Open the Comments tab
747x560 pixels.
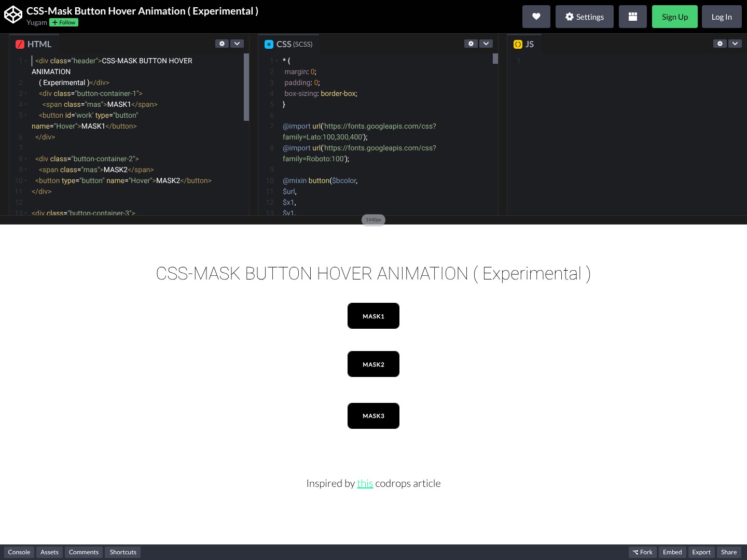point(84,552)
